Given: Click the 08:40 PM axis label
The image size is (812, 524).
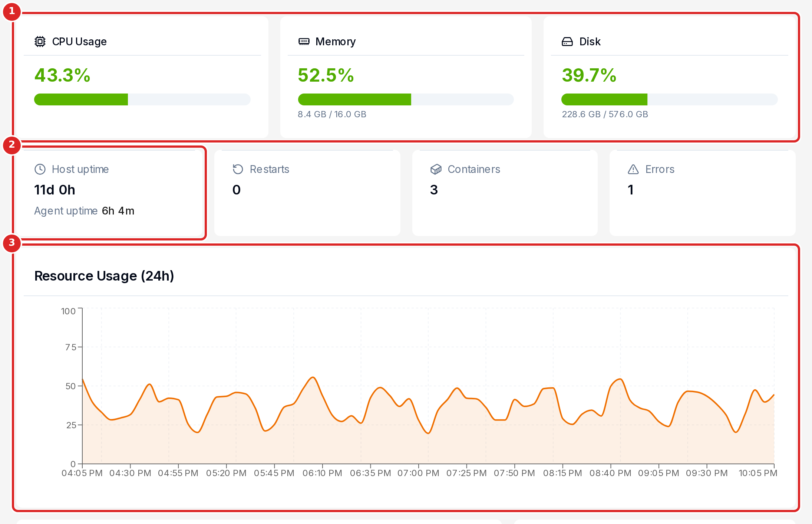Looking at the screenshot, I should pos(610,473).
